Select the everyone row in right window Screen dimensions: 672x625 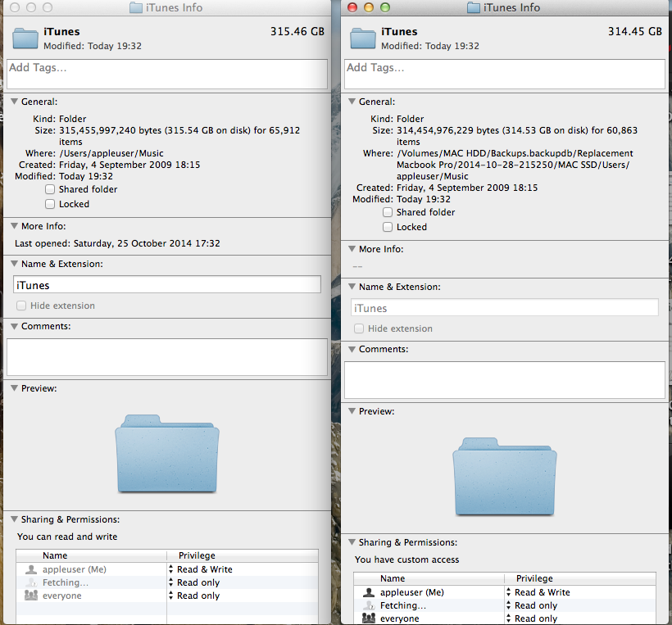pyautogui.click(x=505, y=618)
